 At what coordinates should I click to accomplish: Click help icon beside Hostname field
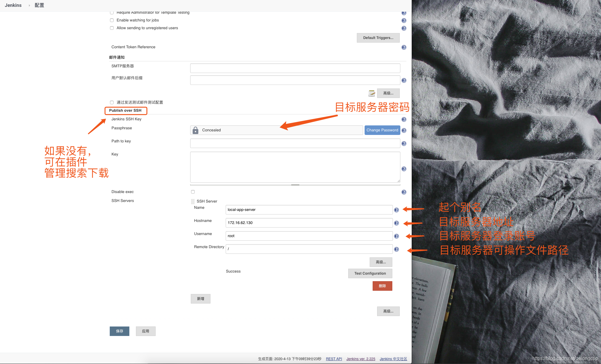click(x=396, y=223)
